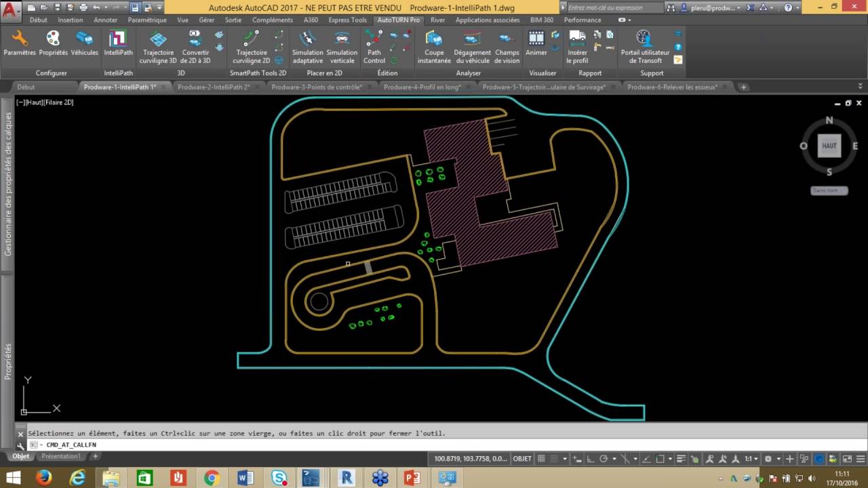Open Champs de vision tool
868x488 pixels.
click(507, 47)
